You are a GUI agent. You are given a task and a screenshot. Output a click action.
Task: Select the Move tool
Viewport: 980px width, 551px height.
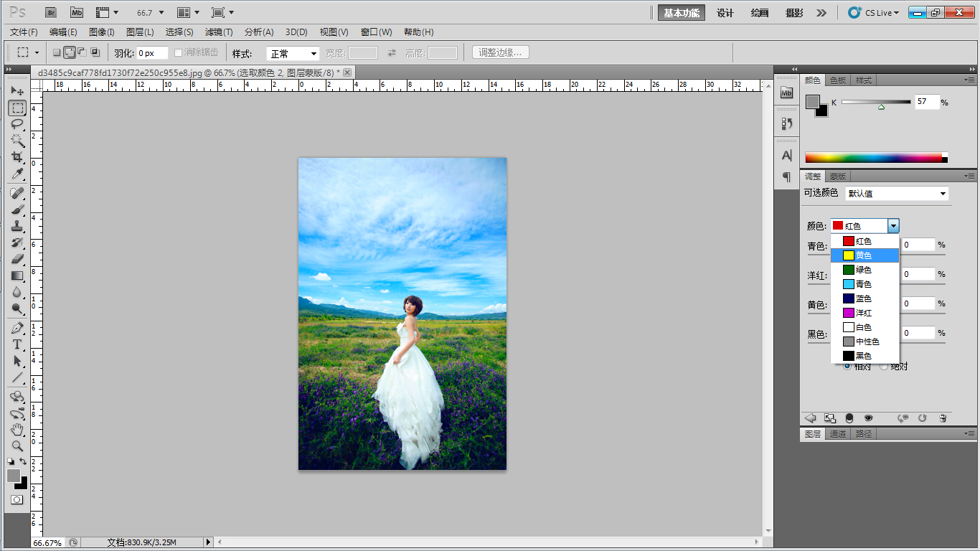tap(17, 91)
